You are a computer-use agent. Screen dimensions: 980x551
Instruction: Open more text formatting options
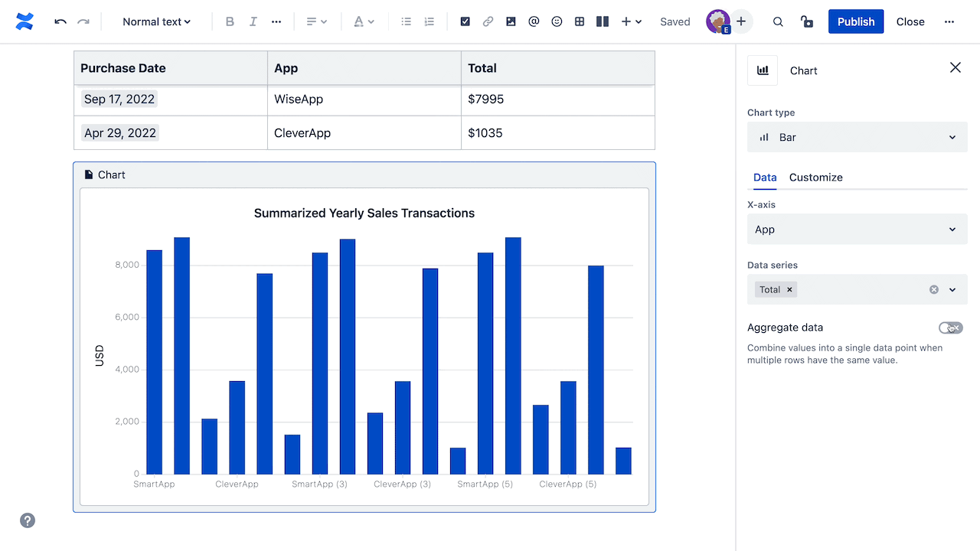point(276,21)
